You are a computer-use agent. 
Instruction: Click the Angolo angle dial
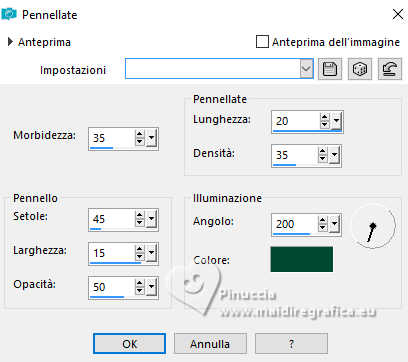point(373,227)
